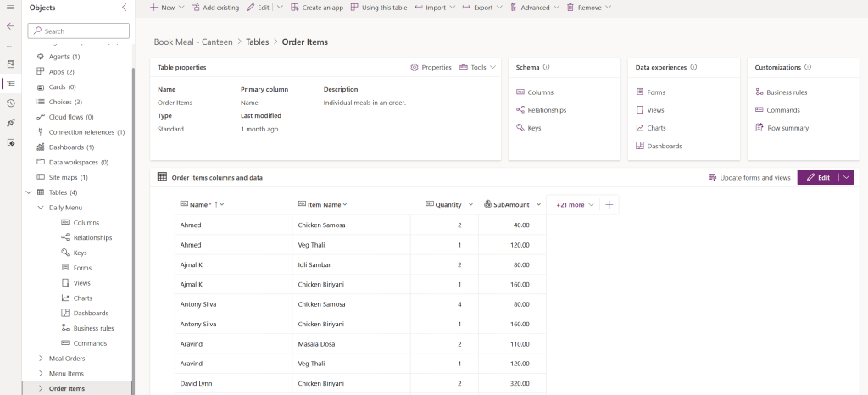Expand the +21 more columns dropdown
The image size is (868, 395).
click(576, 204)
